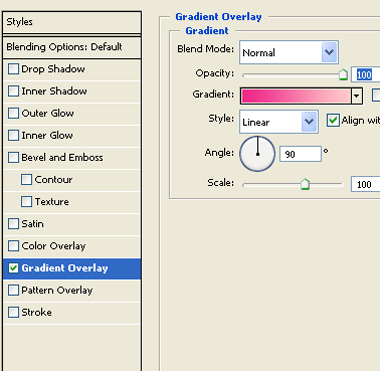Open the Satin settings row

click(x=72, y=224)
